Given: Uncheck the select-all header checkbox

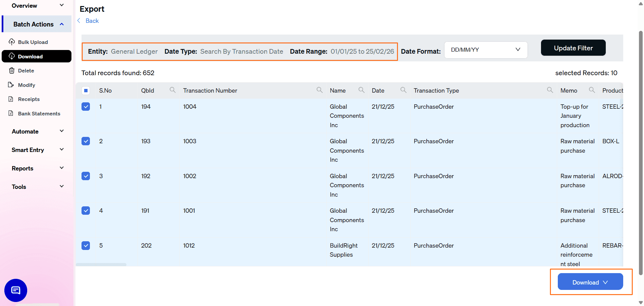Looking at the screenshot, I should pyautogui.click(x=86, y=90).
